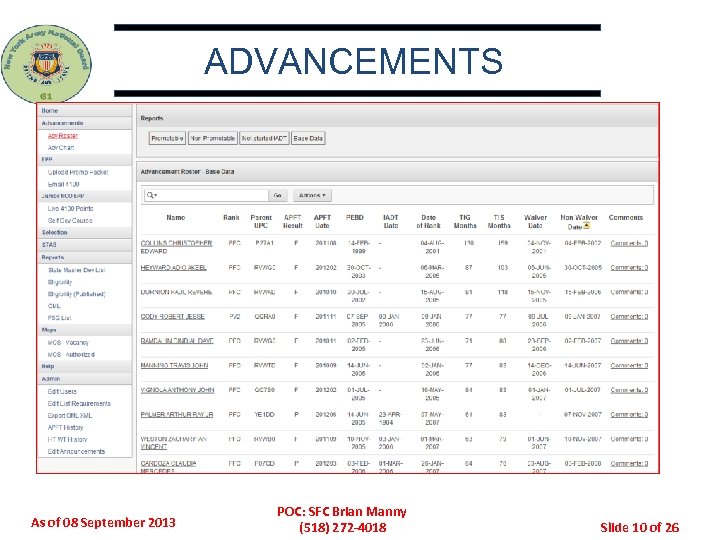Open the Adv Roster sidebar link

[x=63, y=135]
